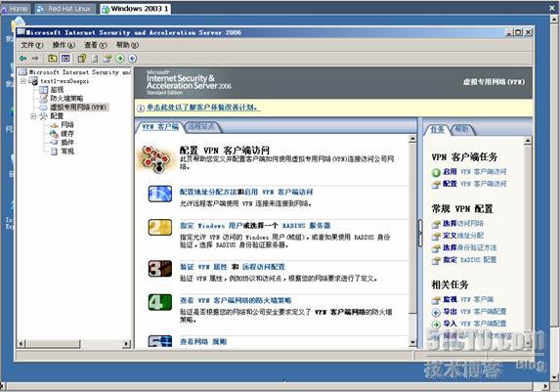Select 监视 in the console tree
This screenshot has height=392, width=560.
57,89
